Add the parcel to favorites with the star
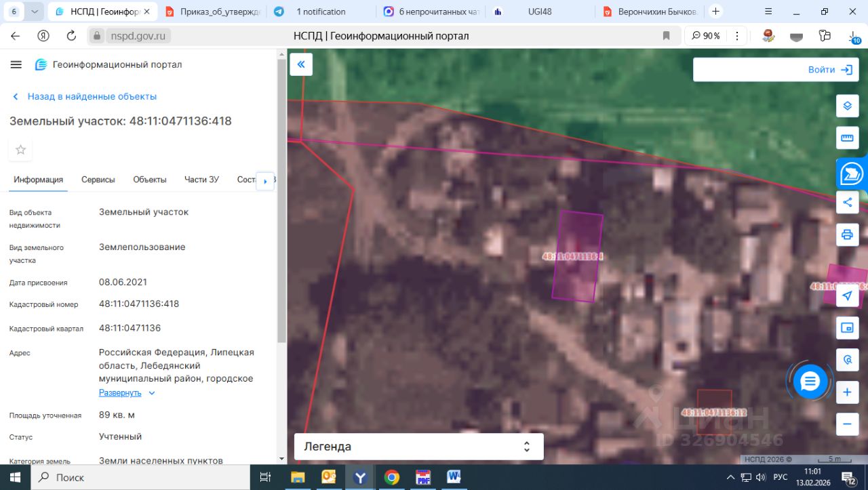868x490 pixels. 20,150
